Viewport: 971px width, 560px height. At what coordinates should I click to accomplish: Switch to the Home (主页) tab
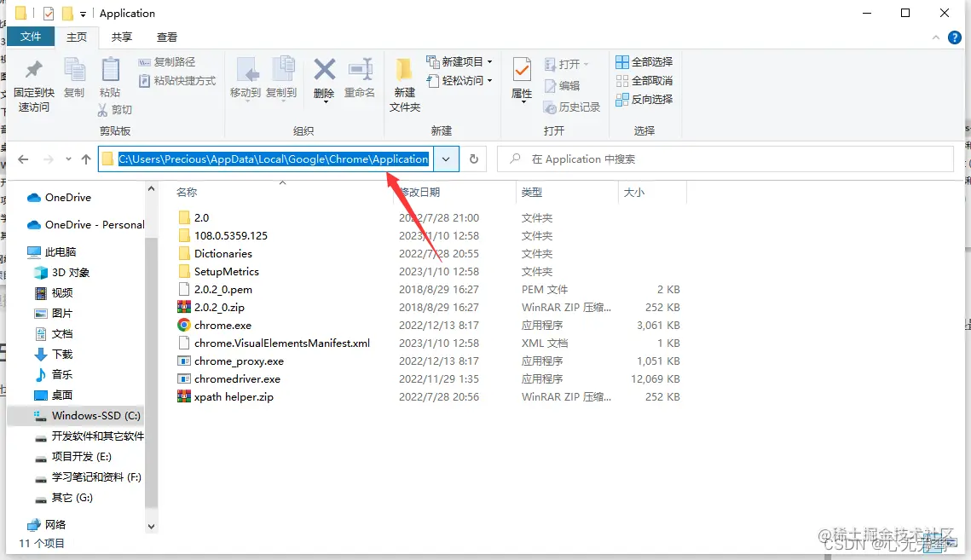pos(77,38)
